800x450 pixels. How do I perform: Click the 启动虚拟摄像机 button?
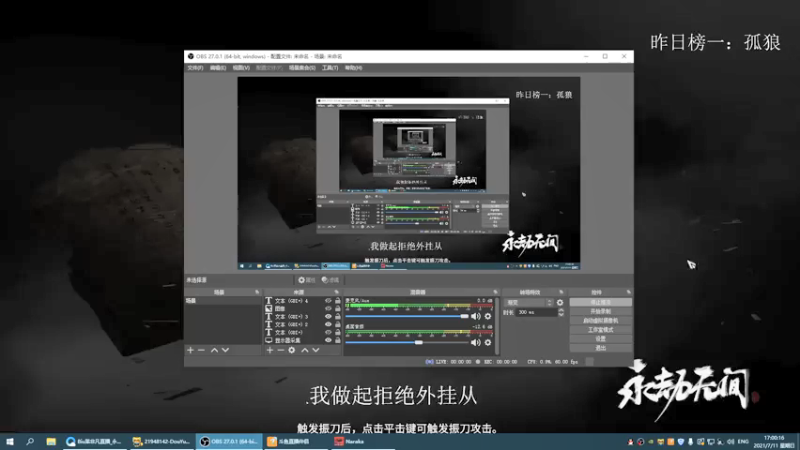coord(601,321)
